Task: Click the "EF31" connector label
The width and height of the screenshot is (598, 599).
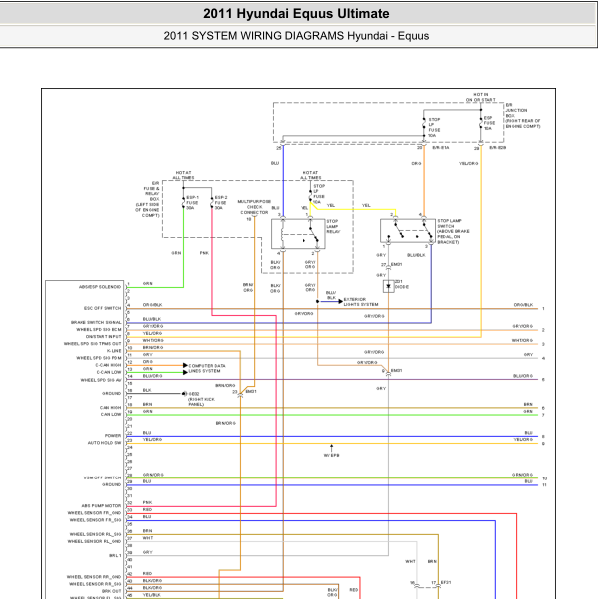Action: tap(446, 582)
